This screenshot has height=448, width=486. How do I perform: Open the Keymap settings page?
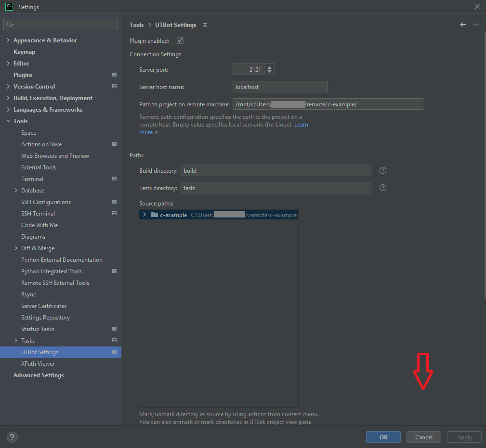point(24,52)
